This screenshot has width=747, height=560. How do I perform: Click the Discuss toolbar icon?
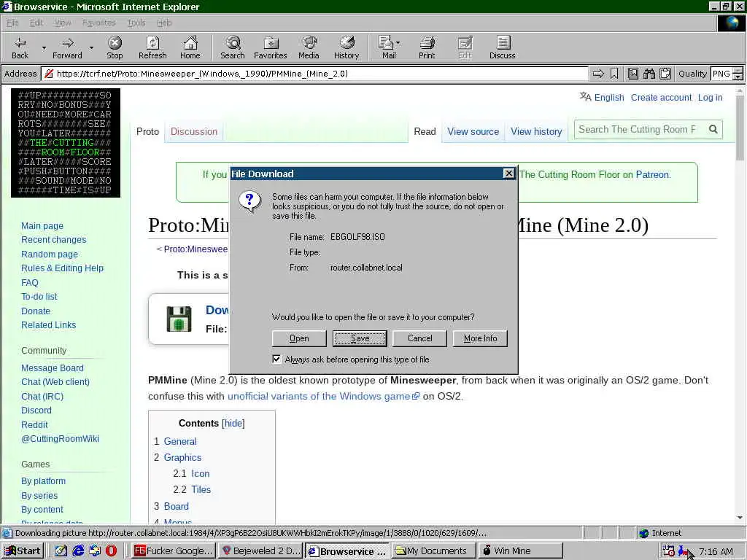pyautogui.click(x=502, y=47)
